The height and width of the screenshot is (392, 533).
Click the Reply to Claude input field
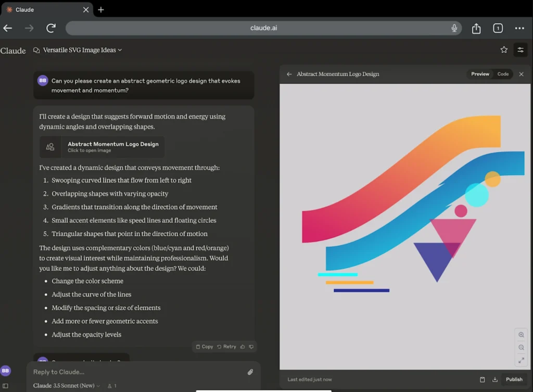point(135,372)
